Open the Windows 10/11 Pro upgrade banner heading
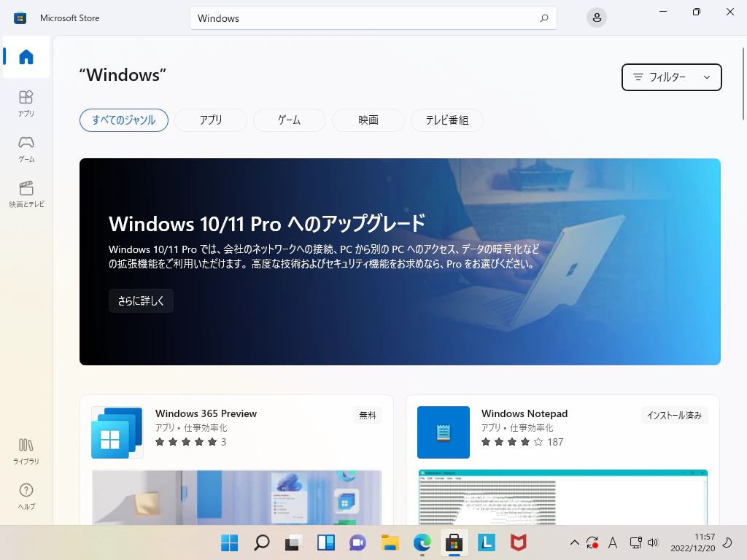This screenshot has width=747, height=560. 267,224
